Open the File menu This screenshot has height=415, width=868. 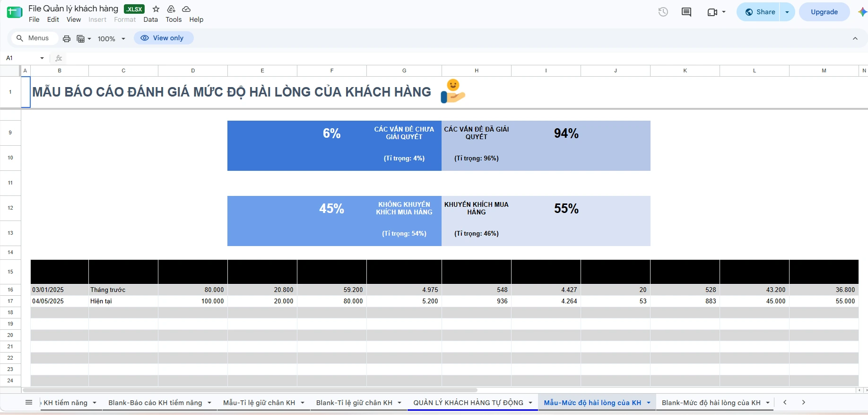point(34,19)
